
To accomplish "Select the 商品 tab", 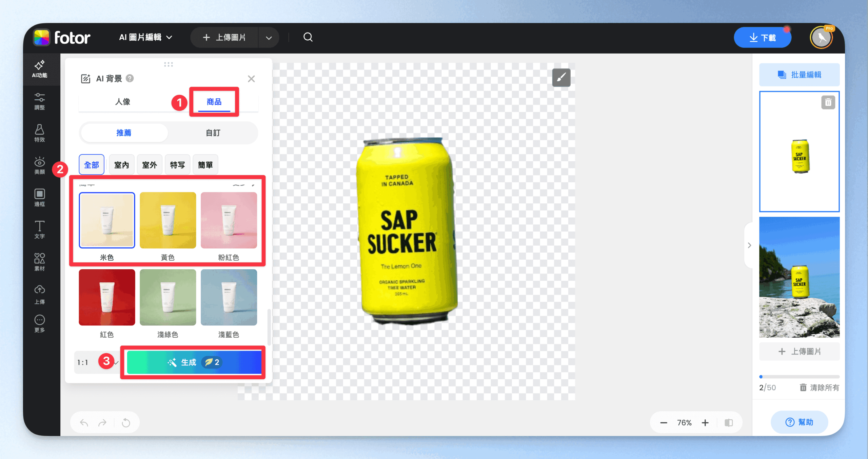I will coord(214,102).
